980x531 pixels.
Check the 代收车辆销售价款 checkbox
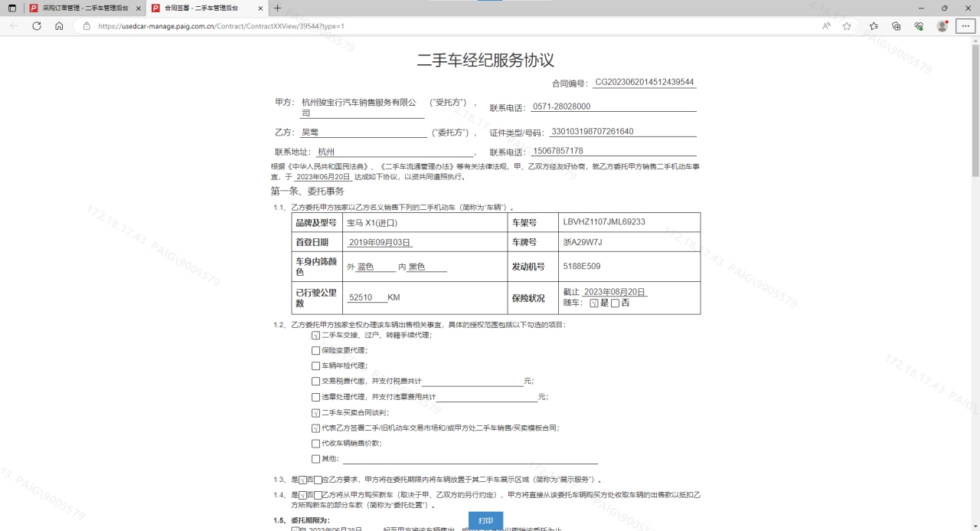point(315,443)
